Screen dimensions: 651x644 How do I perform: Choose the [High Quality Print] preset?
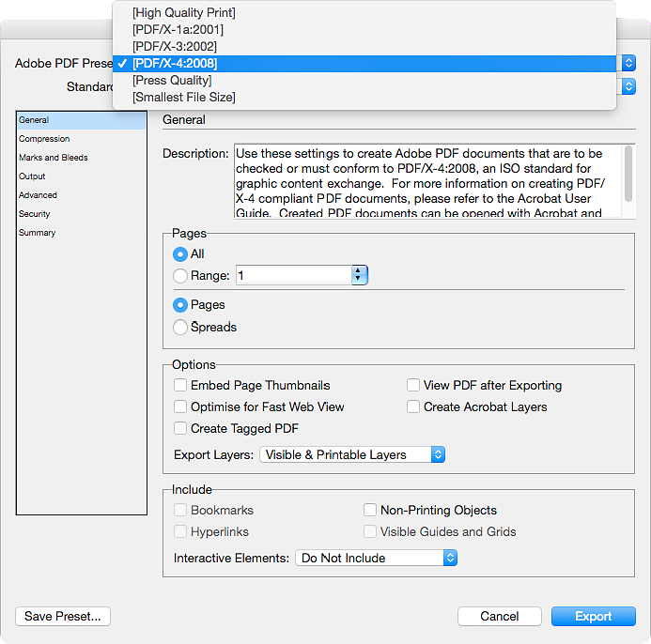364,13
